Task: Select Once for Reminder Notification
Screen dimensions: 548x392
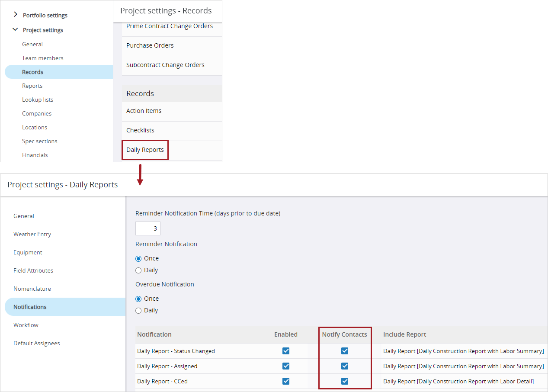Action: (138, 258)
